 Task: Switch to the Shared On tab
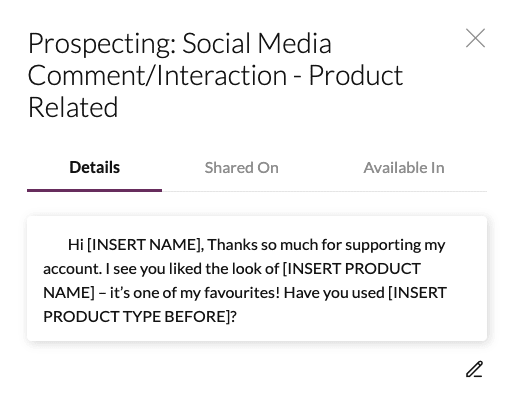pyautogui.click(x=241, y=168)
